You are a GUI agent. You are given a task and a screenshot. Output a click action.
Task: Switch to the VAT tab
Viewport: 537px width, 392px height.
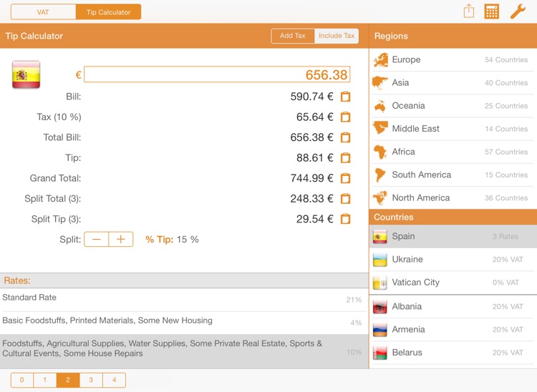click(43, 12)
